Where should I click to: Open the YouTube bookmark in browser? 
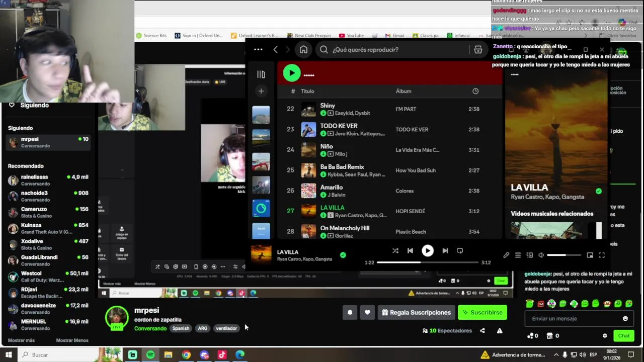[x=351, y=36]
